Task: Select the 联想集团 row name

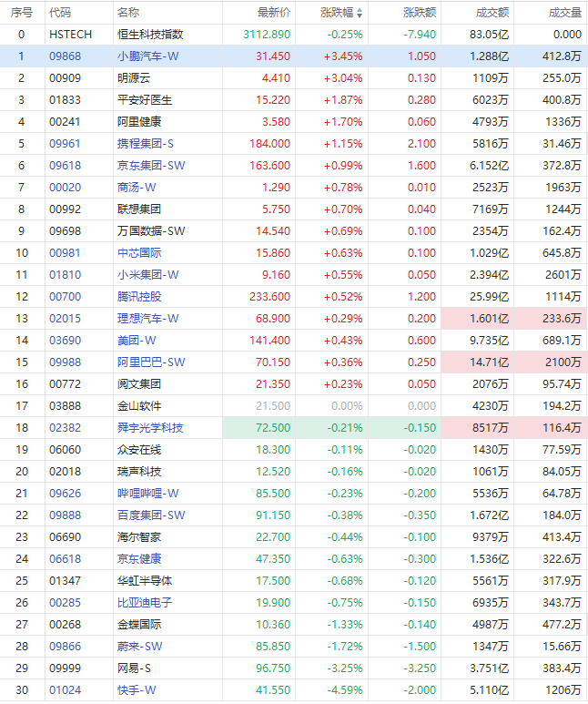Action: 139,209
